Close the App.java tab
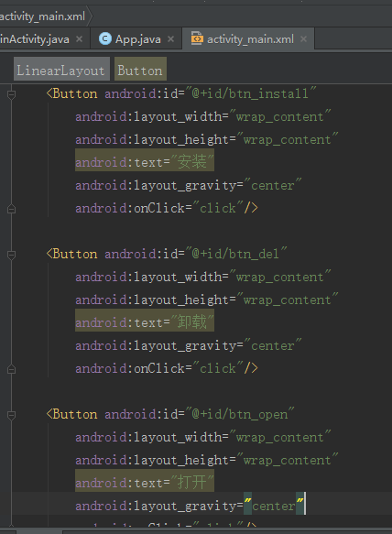Viewport: 392px width, 534px height. (171, 39)
